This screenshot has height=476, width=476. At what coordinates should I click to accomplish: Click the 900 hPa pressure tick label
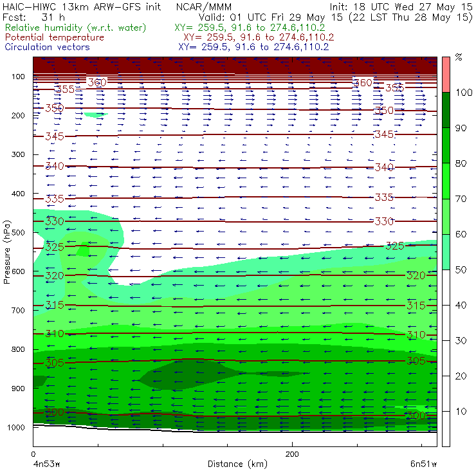[18, 389]
